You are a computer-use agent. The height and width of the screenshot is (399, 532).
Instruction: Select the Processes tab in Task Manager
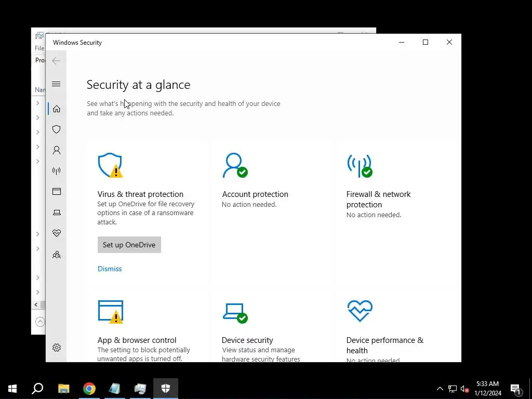click(x=40, y=60)
